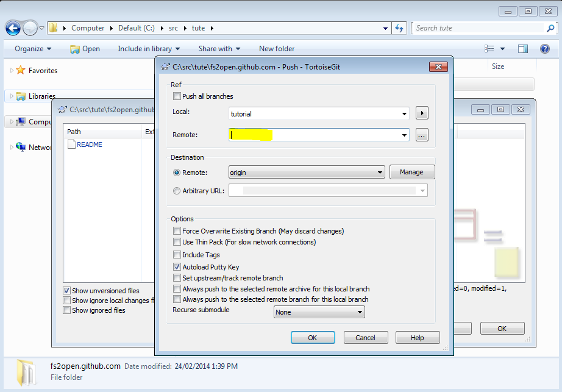
Task: Open the Organize menu in Explorer toolbar
Action: coord(33,49)
